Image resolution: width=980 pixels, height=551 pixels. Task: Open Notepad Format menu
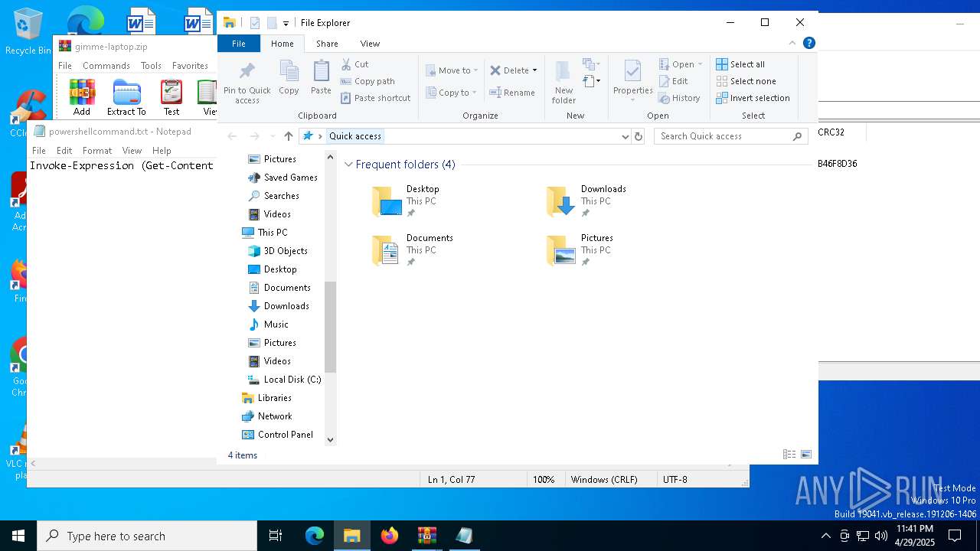point(97,151)
